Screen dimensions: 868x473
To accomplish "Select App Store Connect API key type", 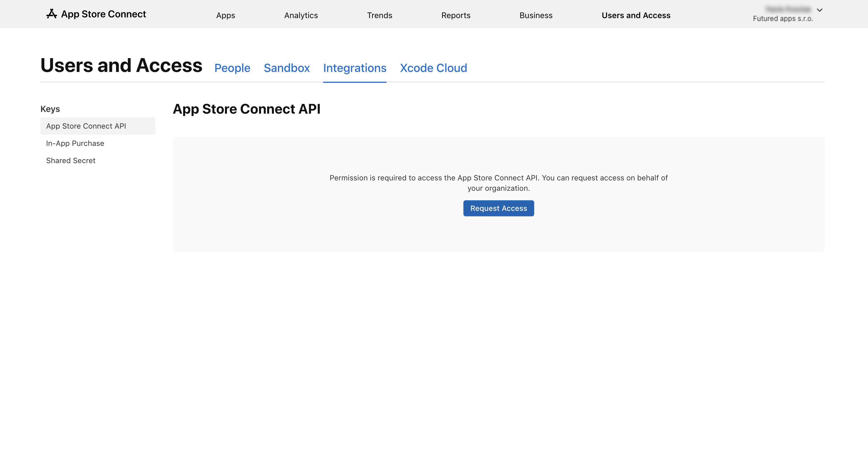I will pyautogui.click(x=86, y=126).
